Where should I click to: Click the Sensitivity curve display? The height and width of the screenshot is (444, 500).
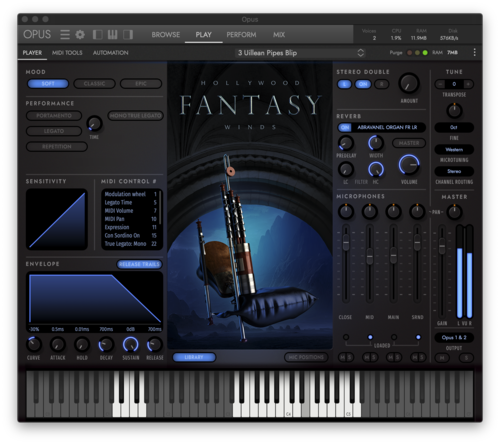[57, 219]
